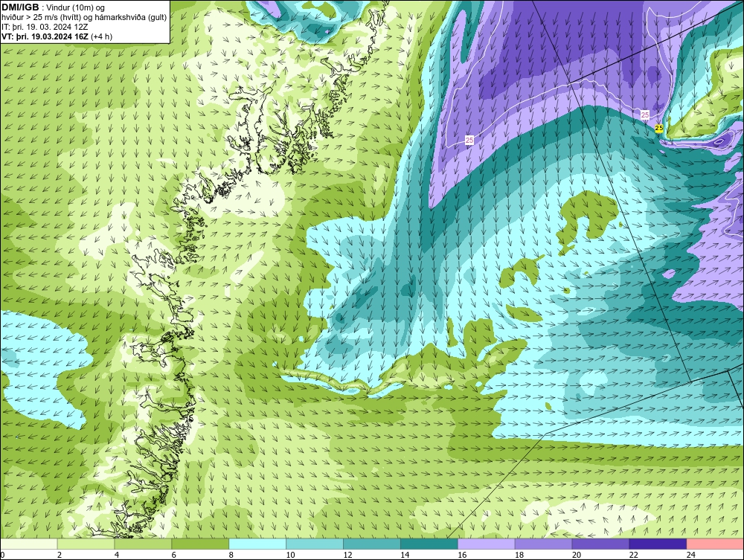The image size is (744, 560).
Task: Pick the green 4–6 m/s legend swatch
Action: pos(143,544)
